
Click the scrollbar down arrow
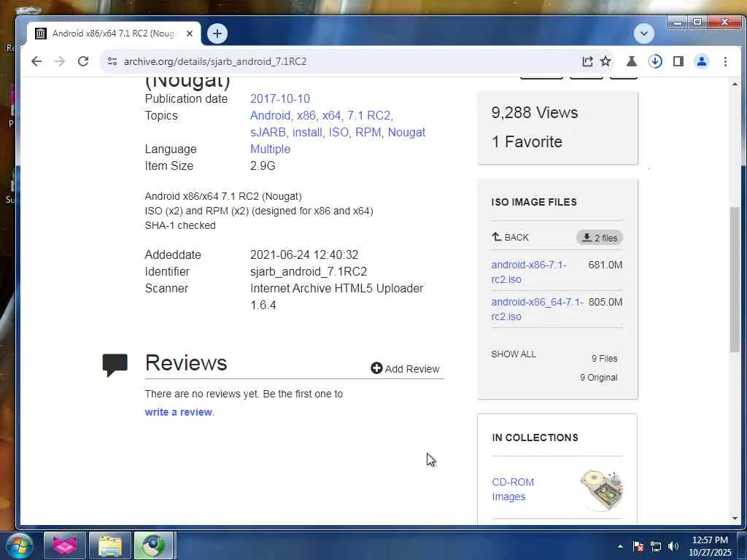[x=735, y=518]
